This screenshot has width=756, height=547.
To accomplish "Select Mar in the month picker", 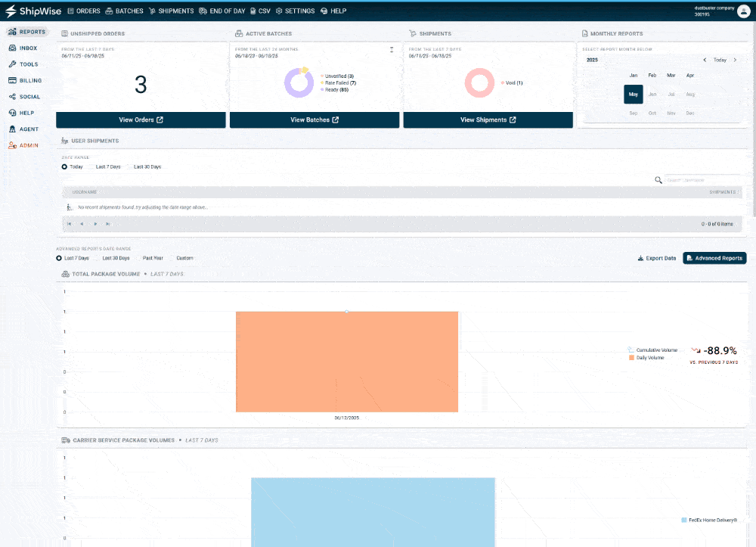I will click(x=671, y=75).
